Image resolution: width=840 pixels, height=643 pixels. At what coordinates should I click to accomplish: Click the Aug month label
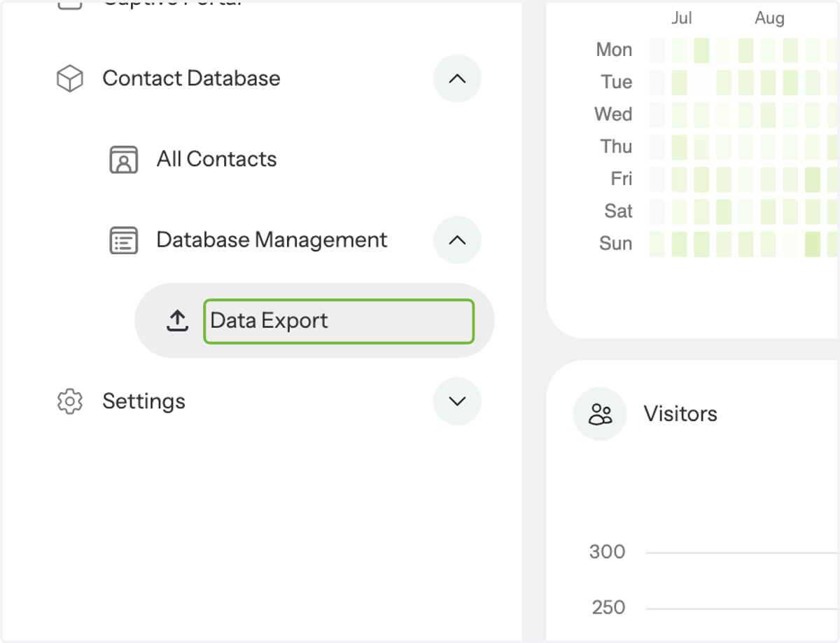tap(770, 19)
